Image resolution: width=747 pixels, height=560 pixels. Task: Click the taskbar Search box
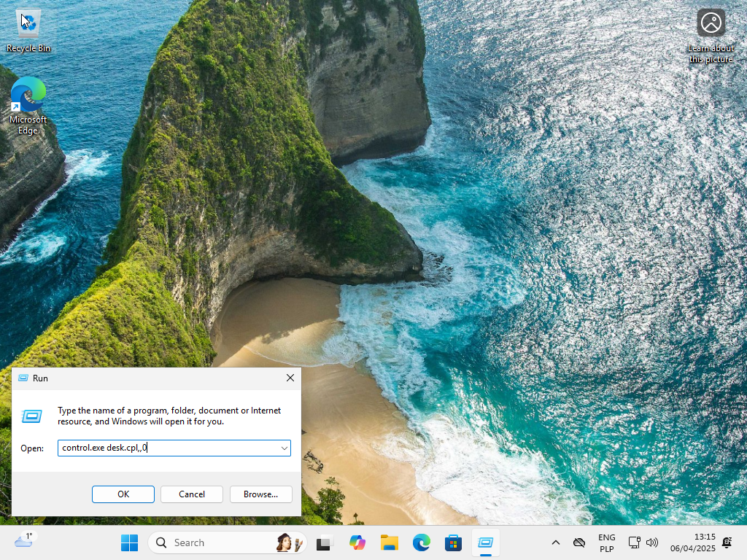click(219, 542)
